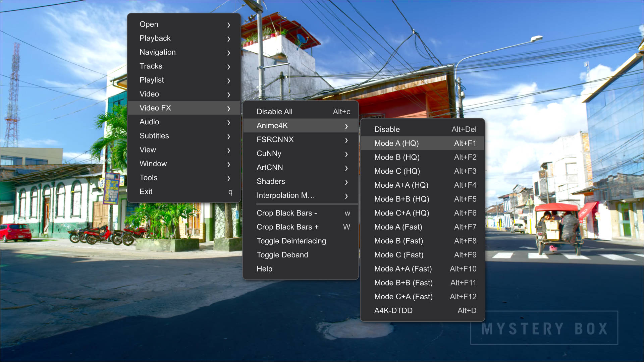Open the Navigation submenu
Viewport: 644px width, 362px height.
184,52
